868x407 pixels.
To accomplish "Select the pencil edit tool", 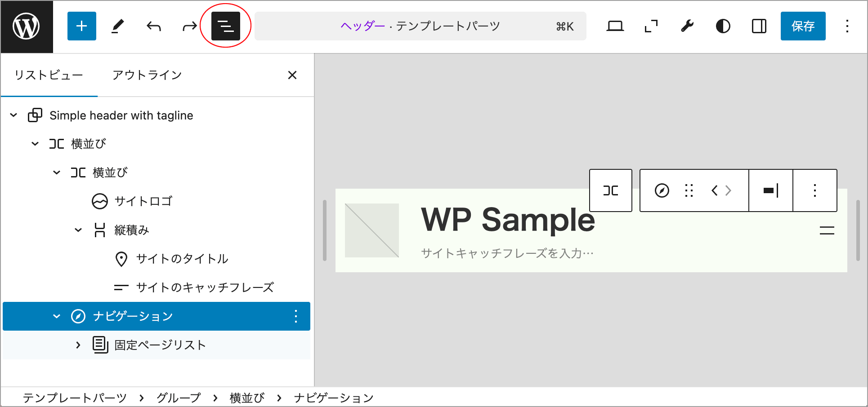I will pos(117,27).
